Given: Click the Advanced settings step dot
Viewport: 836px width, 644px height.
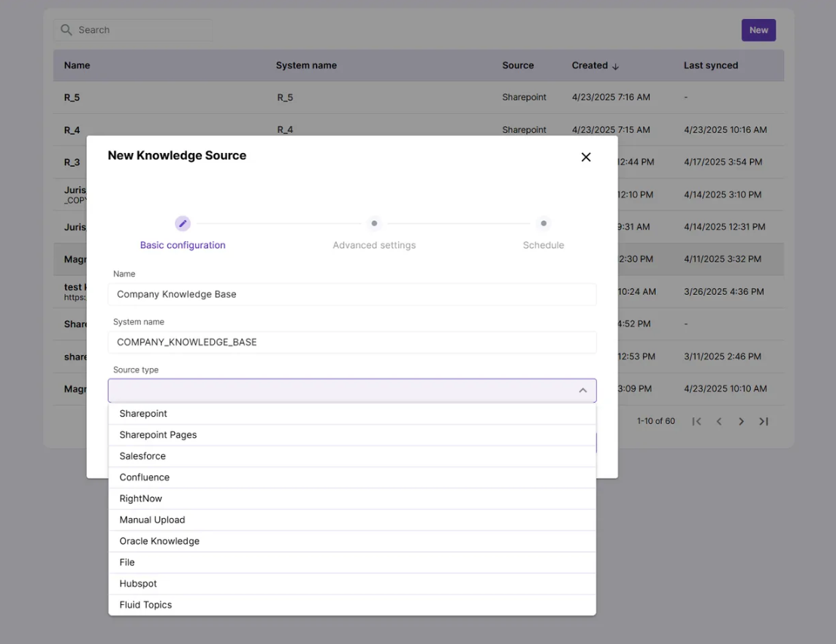Looking at the screenshot, I should [x=374, y=223].
